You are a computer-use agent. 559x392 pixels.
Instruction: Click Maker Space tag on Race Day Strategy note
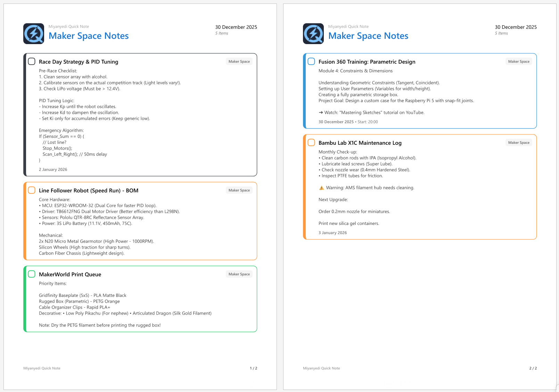(x=239, y=61)
